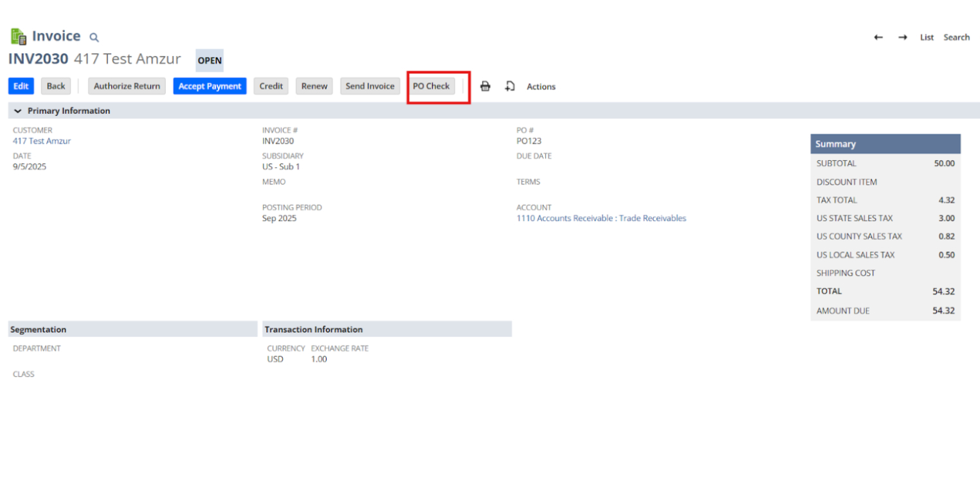Open 1110 Accounts Receivable account link
The height and width of the screenshot is (499, 980).
tap(601, 218)
